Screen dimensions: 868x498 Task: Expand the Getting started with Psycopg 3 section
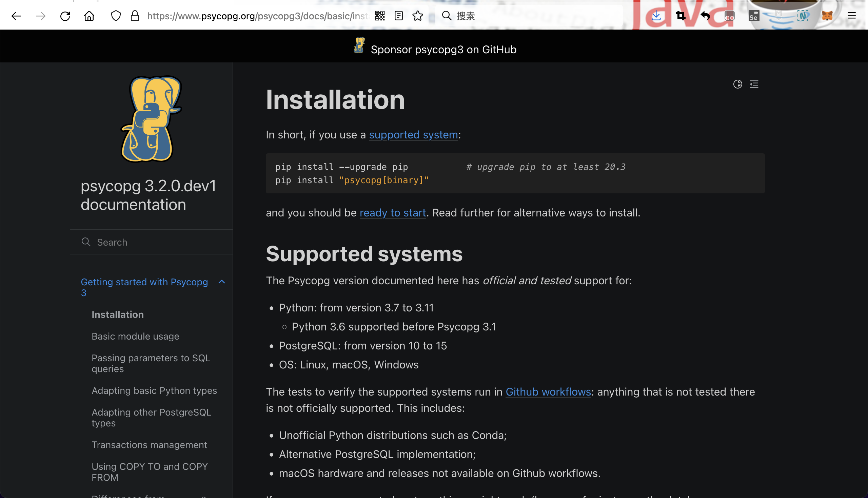click(222, 280)
